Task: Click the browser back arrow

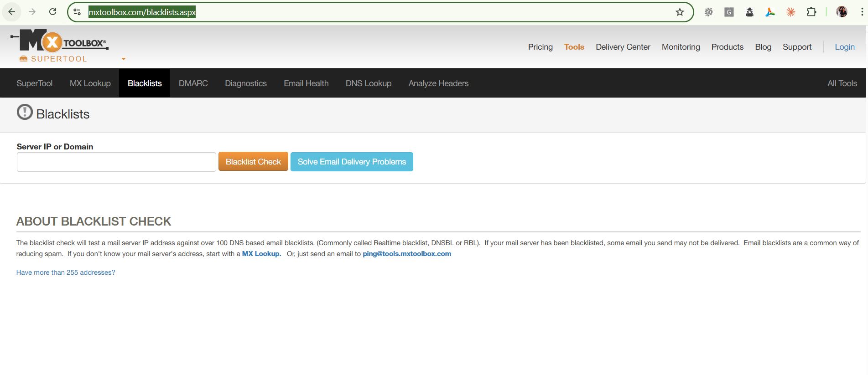Action: tap(12, 12)
